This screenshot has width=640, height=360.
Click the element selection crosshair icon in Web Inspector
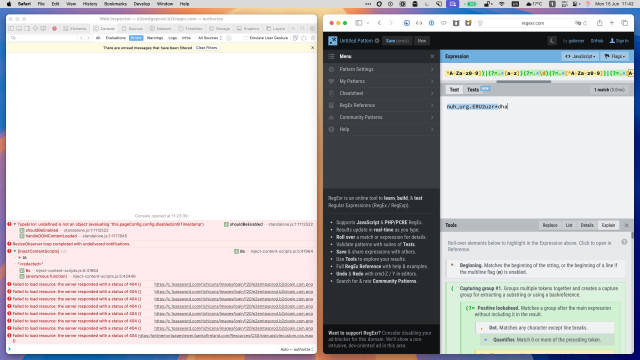(36, 29)
